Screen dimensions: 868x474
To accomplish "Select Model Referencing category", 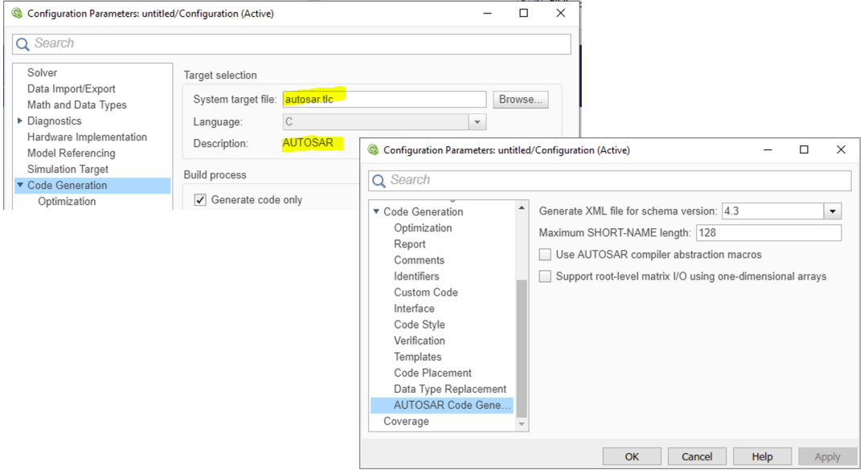I will (x=72, y=153).
